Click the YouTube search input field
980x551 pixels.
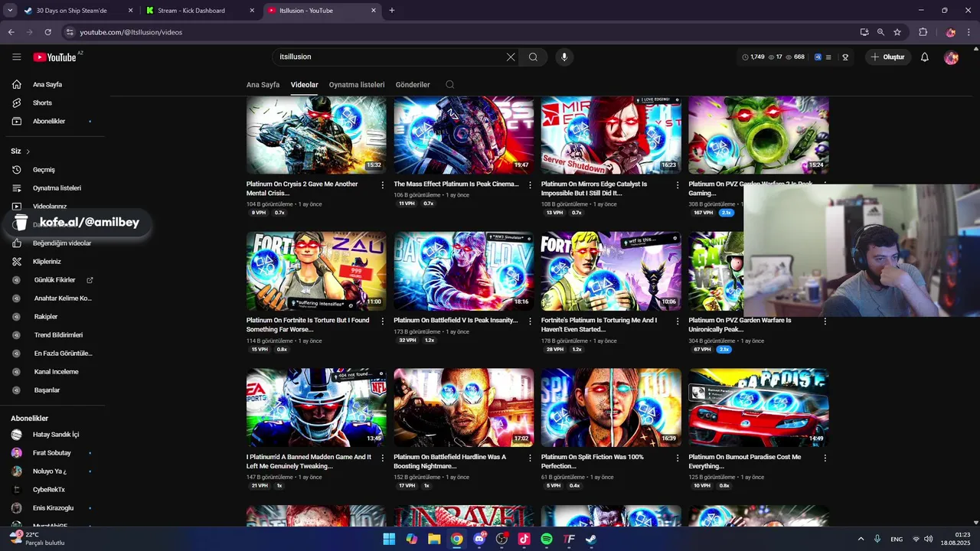point(389,57)
